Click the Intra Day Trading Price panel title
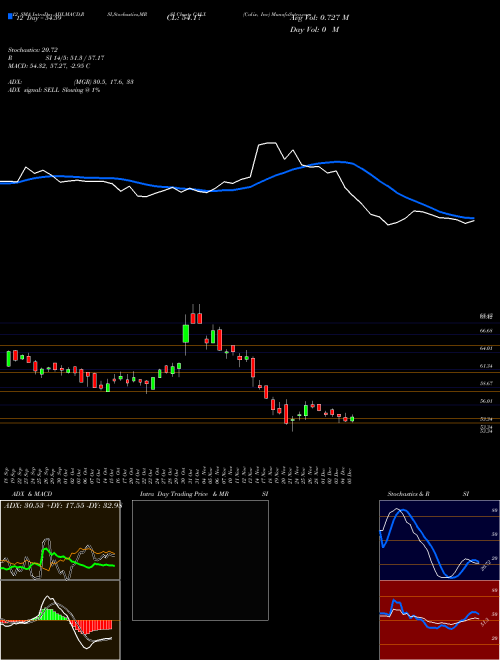Viewport: 500px width, 660px height. pos(204,494)
